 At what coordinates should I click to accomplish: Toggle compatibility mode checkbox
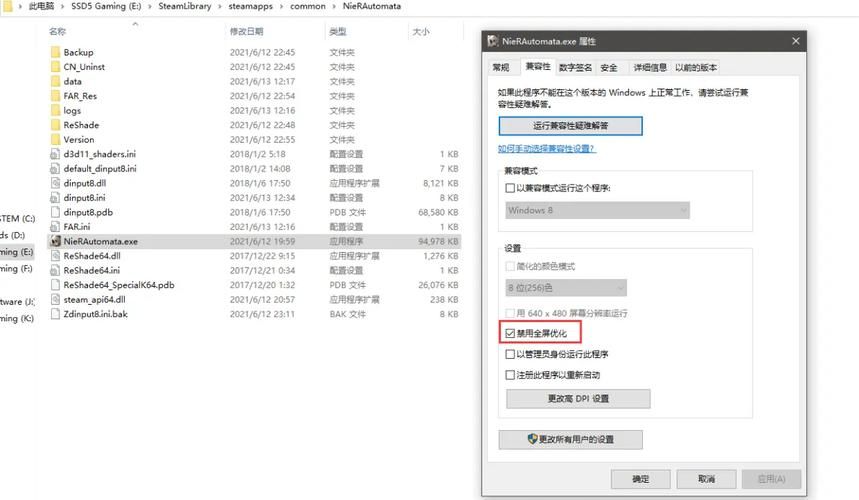coord(510,188)
